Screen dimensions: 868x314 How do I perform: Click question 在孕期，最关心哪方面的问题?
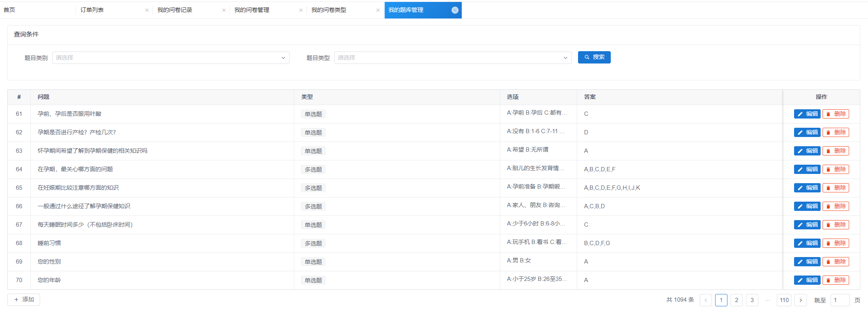(75, 169)
